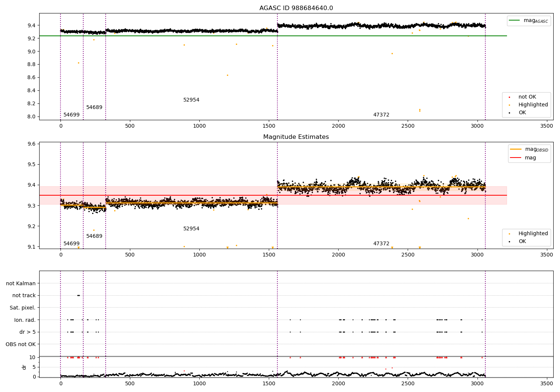560x392 pixels.
Task: Click obsid label 52954 in Magnitude Estimates plot
Action: (191, 229)
